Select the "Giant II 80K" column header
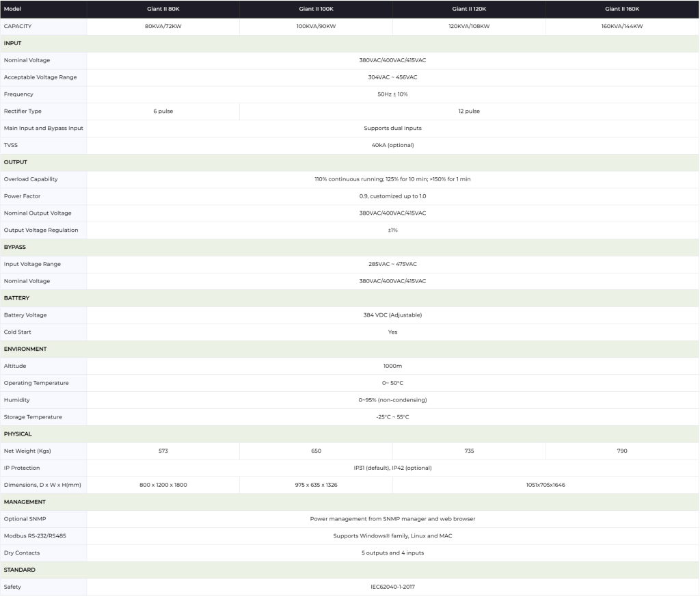 point(163,9)
